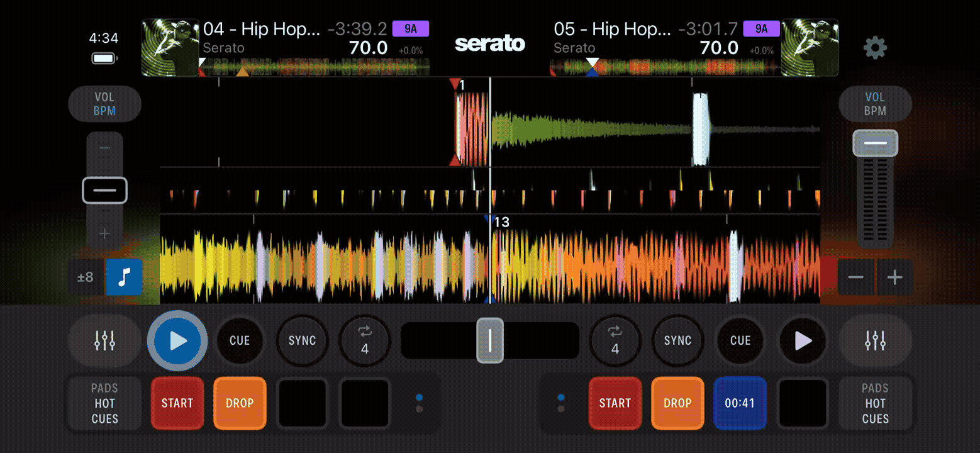Enable SYNC on the left deck
Screen dimensions: 980x453
pyautogui.click(x=302, y=340)
